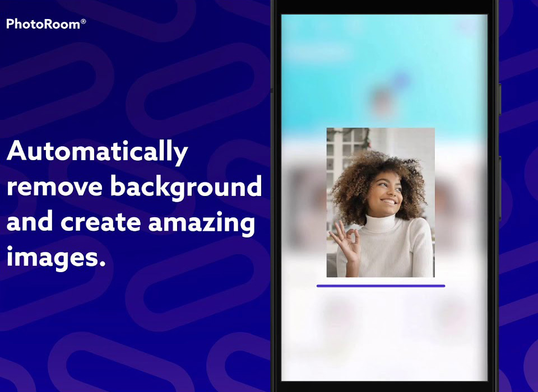Click the word "images." in the headline
This screenshot has height=392, width=538.
[56, 258]
